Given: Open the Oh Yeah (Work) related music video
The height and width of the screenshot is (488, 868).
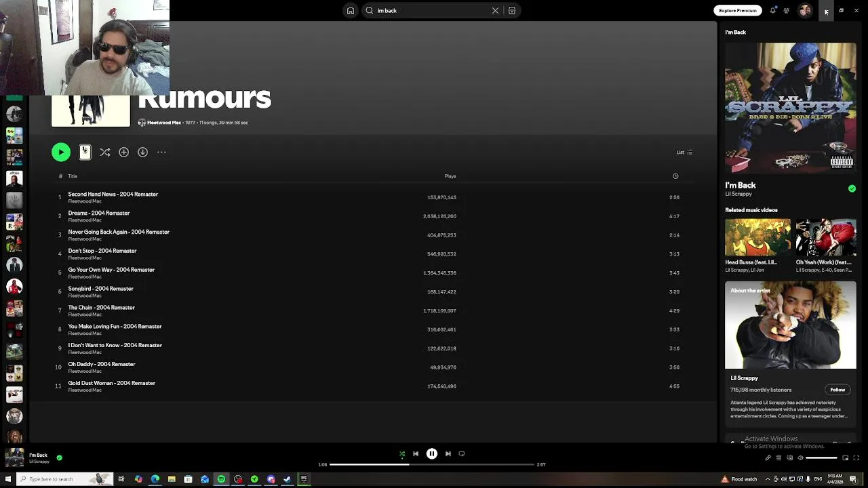Looking at the screenshot, I should (x=826, y=245).
